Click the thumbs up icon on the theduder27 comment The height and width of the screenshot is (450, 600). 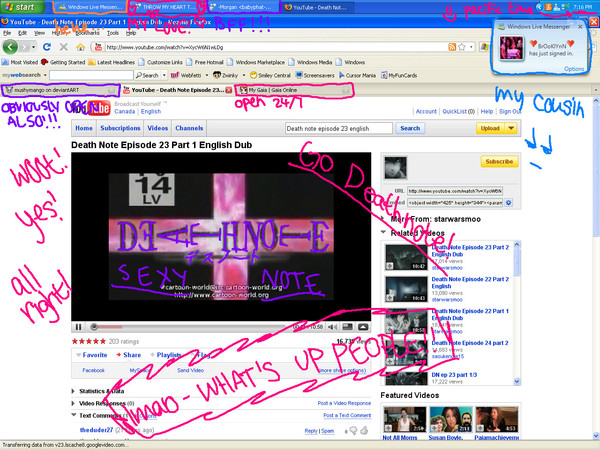(x=364, y=431)
